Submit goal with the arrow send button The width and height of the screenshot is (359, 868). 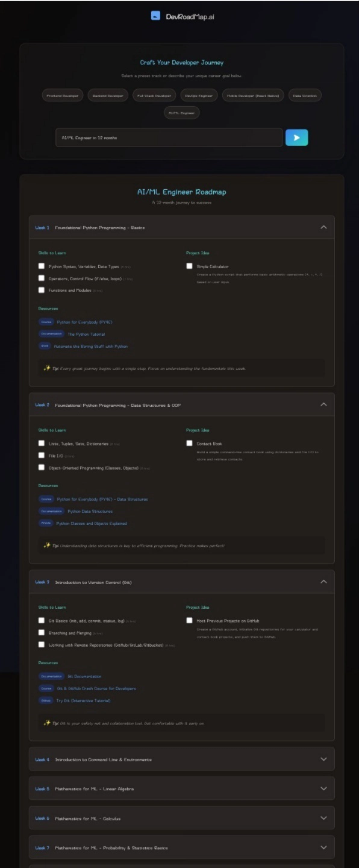point(296,137)
